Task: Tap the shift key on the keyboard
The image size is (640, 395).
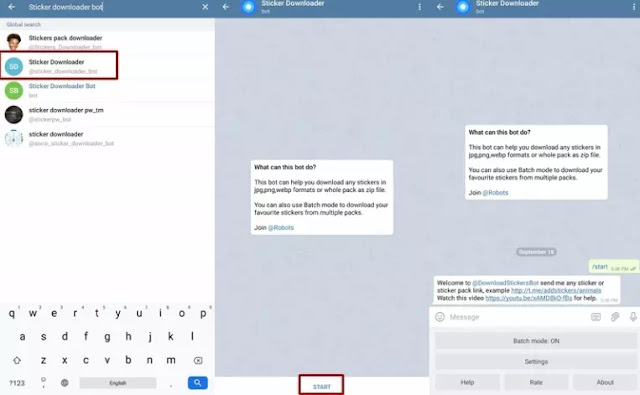Action: pos(17,360)
